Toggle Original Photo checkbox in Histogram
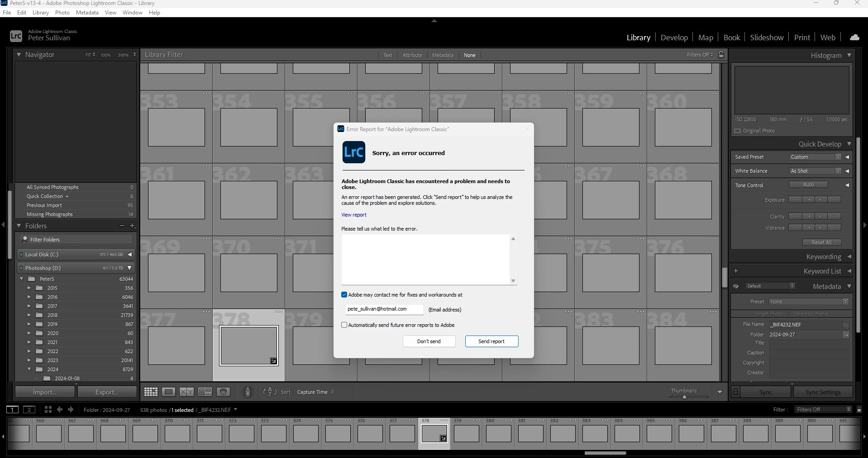 [738, 131]
